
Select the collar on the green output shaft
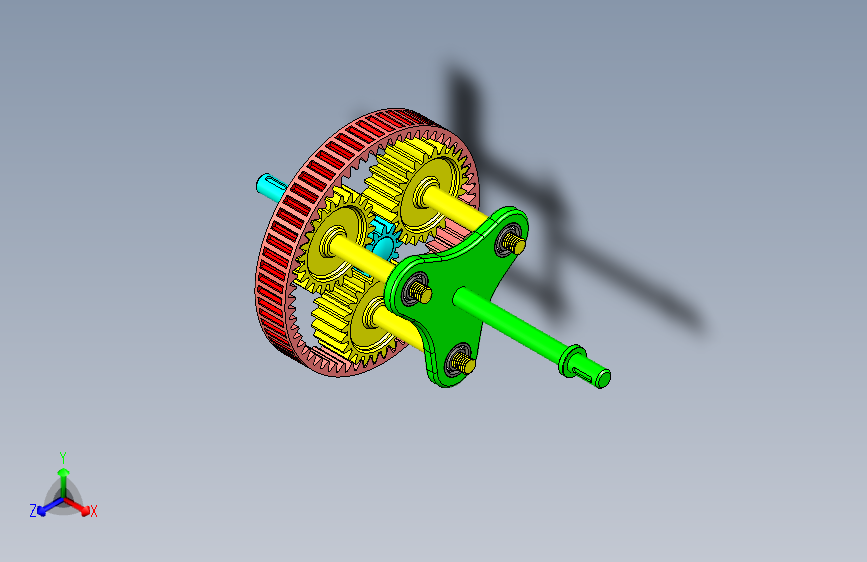pos(572,360)
